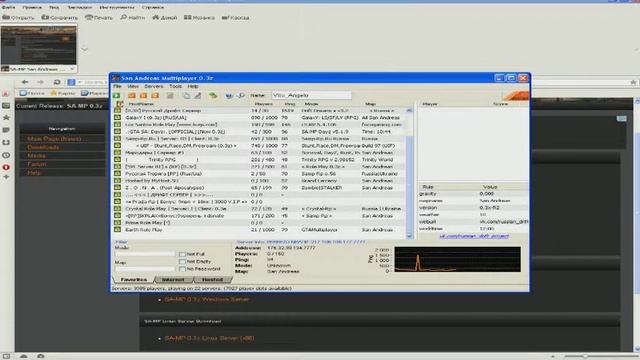Click the Создать (Create) toolbar button
The image size is (640, 360).
[x=60, y=18]
